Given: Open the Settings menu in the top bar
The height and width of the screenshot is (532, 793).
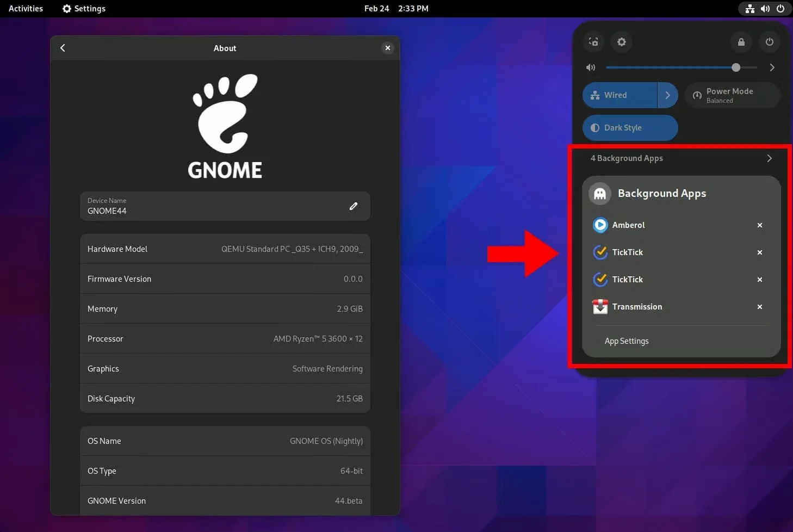Looking at the screenshot, I should 83,8.
